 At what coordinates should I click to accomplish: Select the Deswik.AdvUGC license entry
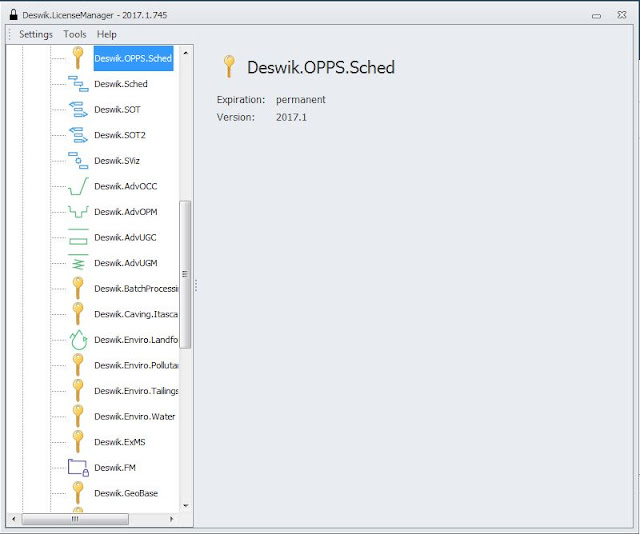(x=125, y=238)
